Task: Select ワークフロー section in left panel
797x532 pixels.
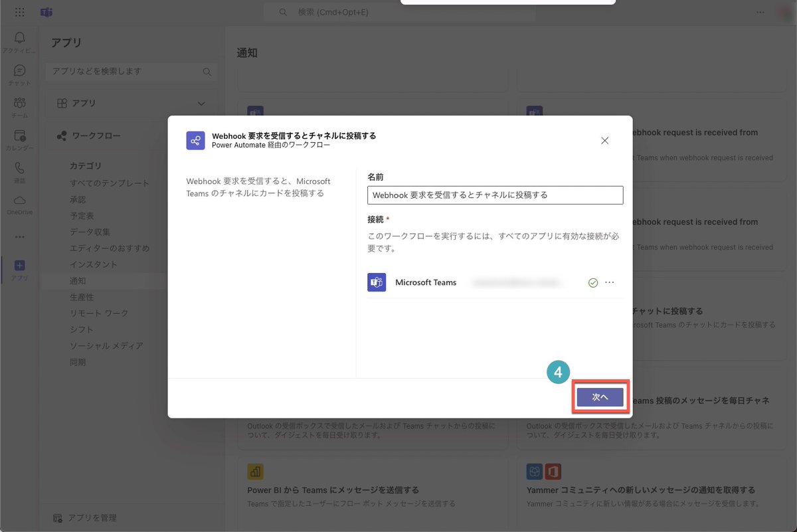Action: tap(131, 135)
